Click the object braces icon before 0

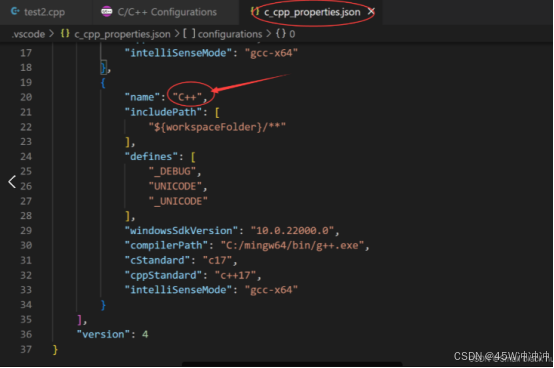[x=281, y=34]
